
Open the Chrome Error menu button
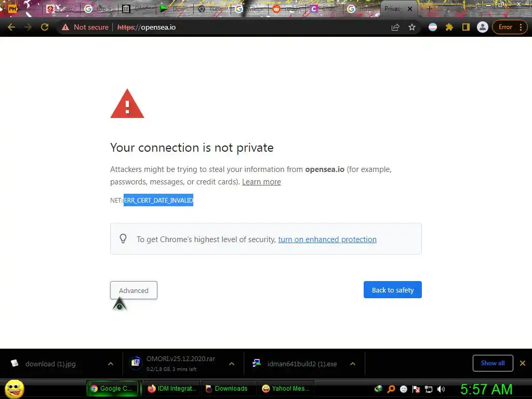(510, 27)
